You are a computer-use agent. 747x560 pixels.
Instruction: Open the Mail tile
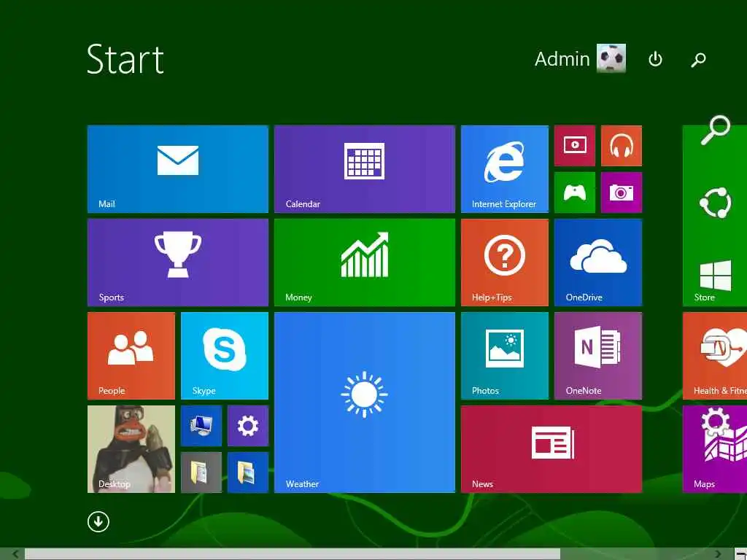pos(178,169)
